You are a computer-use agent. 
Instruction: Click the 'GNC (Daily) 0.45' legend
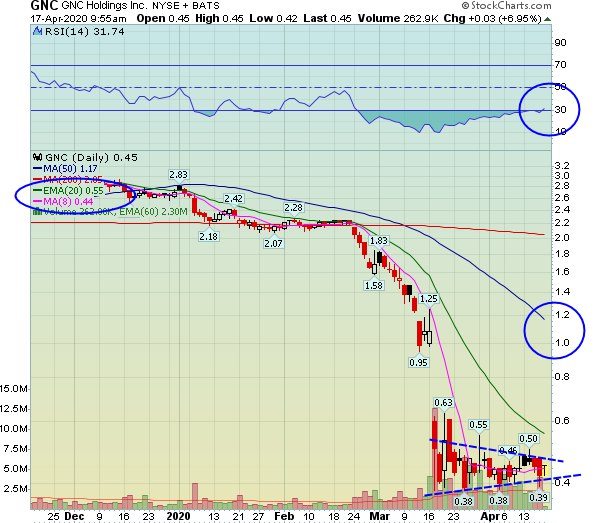point(92,157)
